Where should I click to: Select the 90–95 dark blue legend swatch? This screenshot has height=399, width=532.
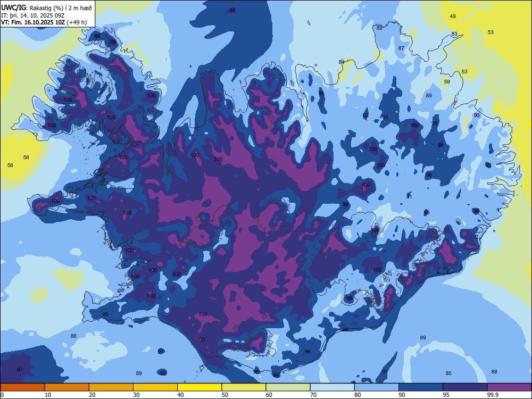pos(421,387)
